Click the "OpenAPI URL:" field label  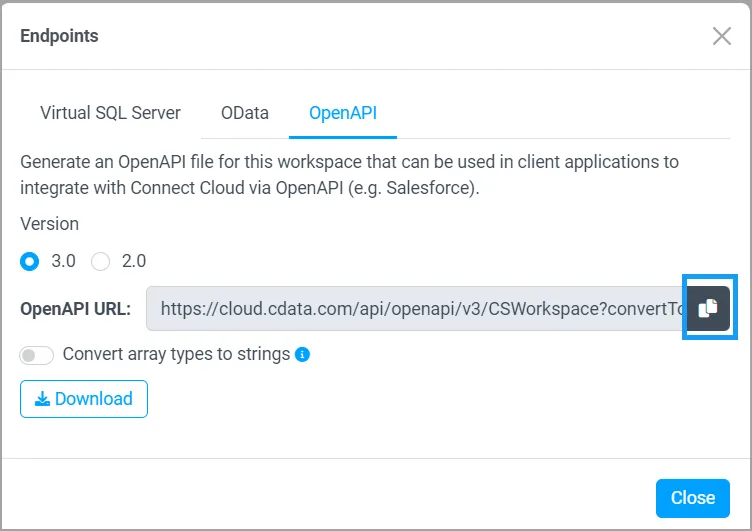tap(75, 309)
